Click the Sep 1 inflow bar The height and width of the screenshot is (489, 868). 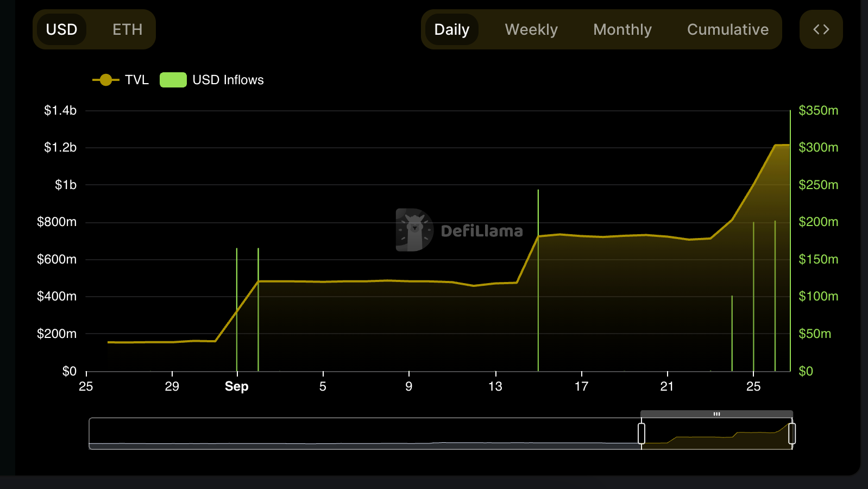237,310
